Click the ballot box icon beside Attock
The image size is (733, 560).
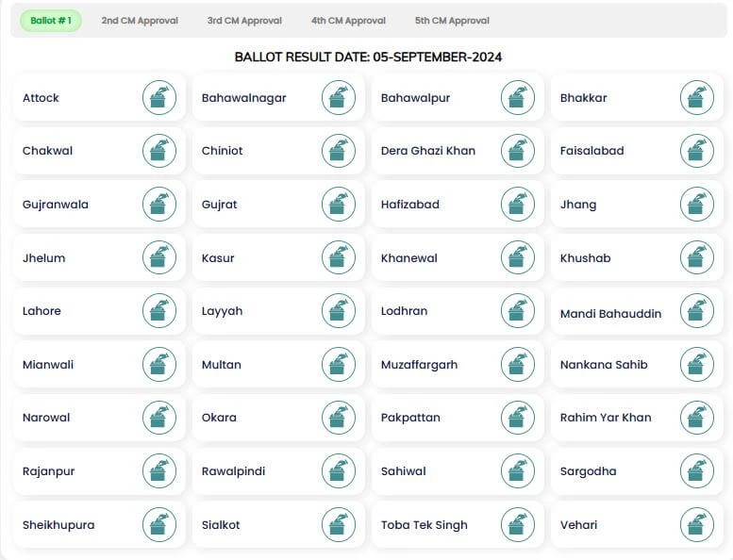159,97
